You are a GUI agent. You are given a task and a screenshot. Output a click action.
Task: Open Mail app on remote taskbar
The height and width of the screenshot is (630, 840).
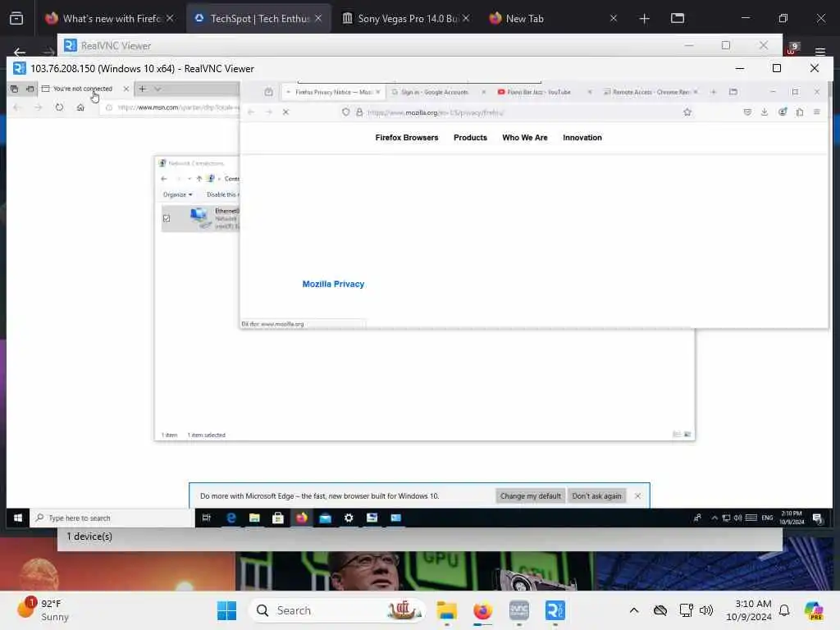[x=325, y=518]
